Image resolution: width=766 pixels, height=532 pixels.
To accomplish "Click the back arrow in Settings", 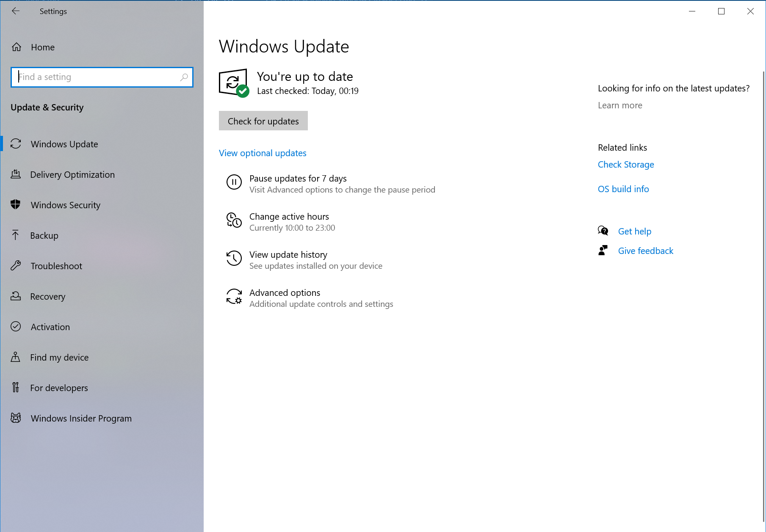I will 16,11.
